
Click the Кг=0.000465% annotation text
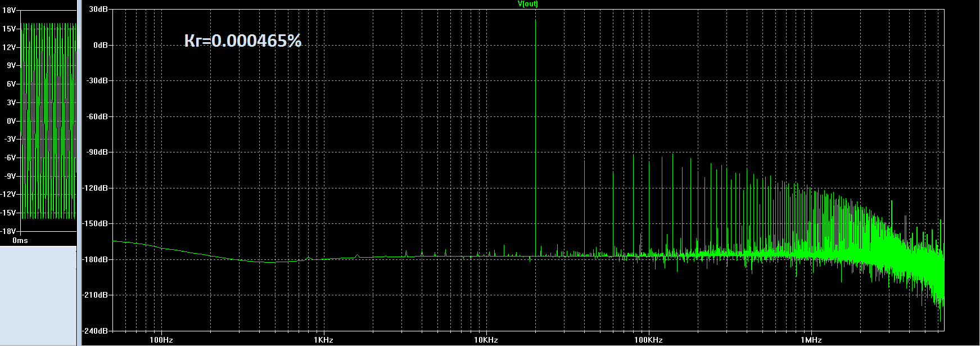pos(243,41)
